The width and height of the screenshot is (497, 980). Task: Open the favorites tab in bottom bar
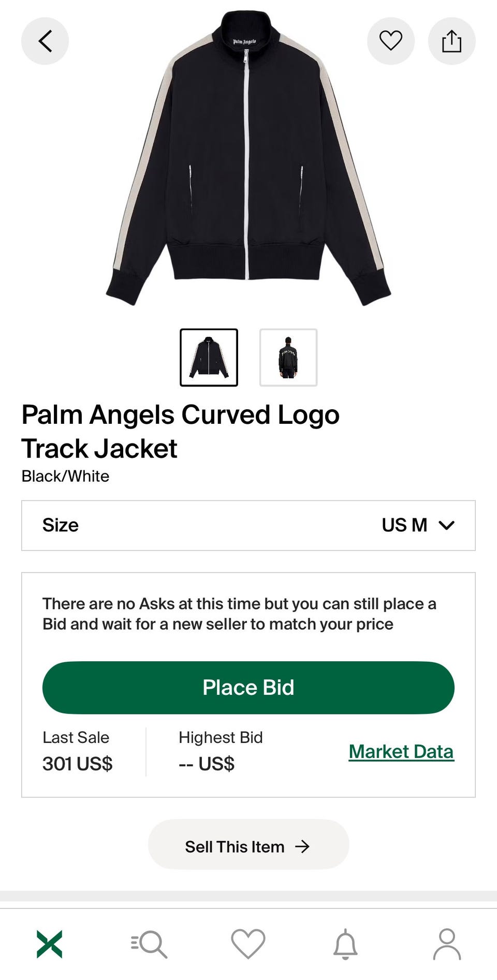[248, 944]
